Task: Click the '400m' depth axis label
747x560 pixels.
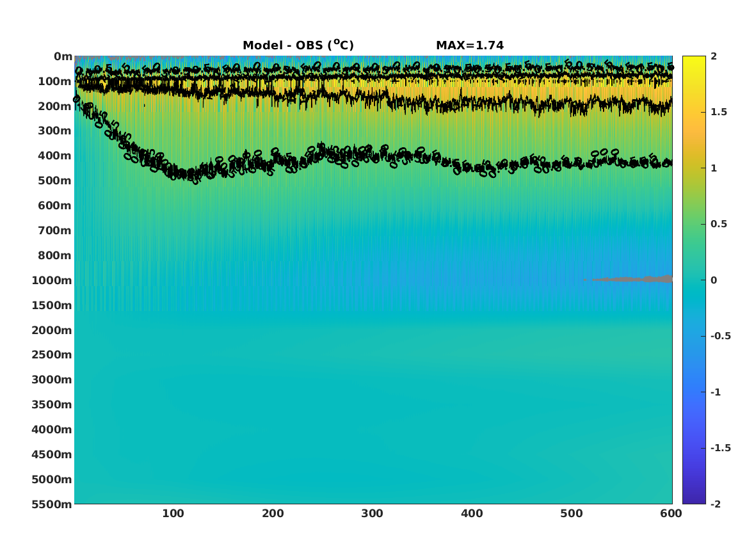Action: pyautogui.click(x=55, y=156)
